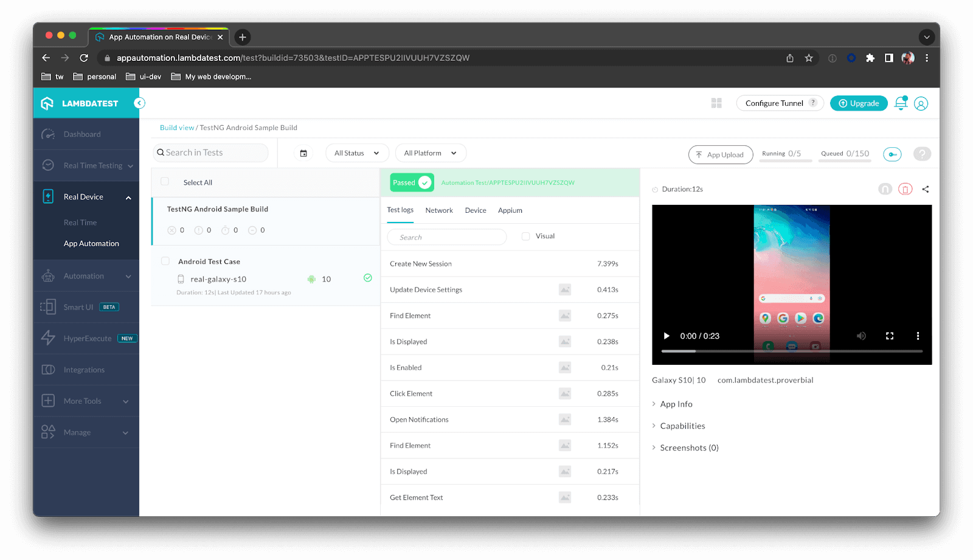This screenshot has width=973, height=560.
Task: Open the grid apps launcher near Configure Tunnel
Action: pyautogui.click(x=716, y=103)
